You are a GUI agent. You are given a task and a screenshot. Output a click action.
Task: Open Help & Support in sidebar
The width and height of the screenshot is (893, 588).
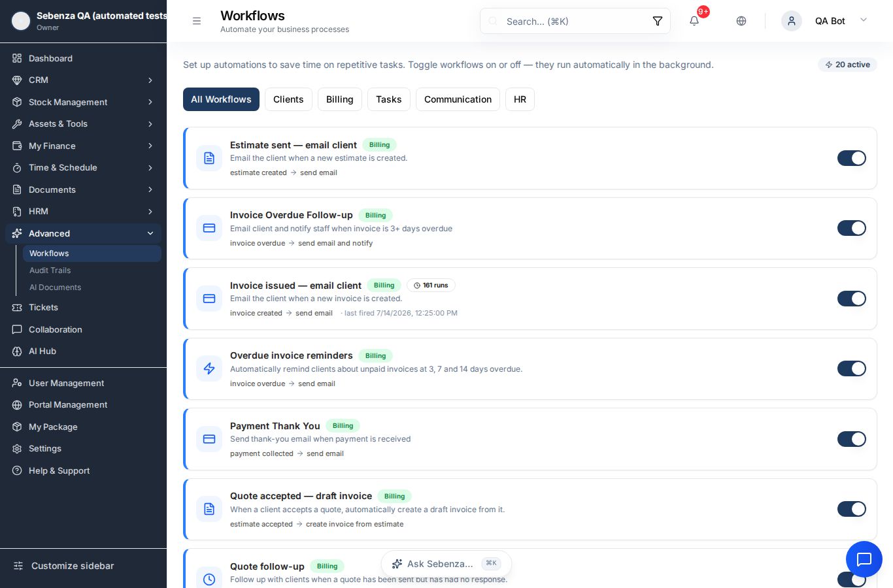(83, 470)
